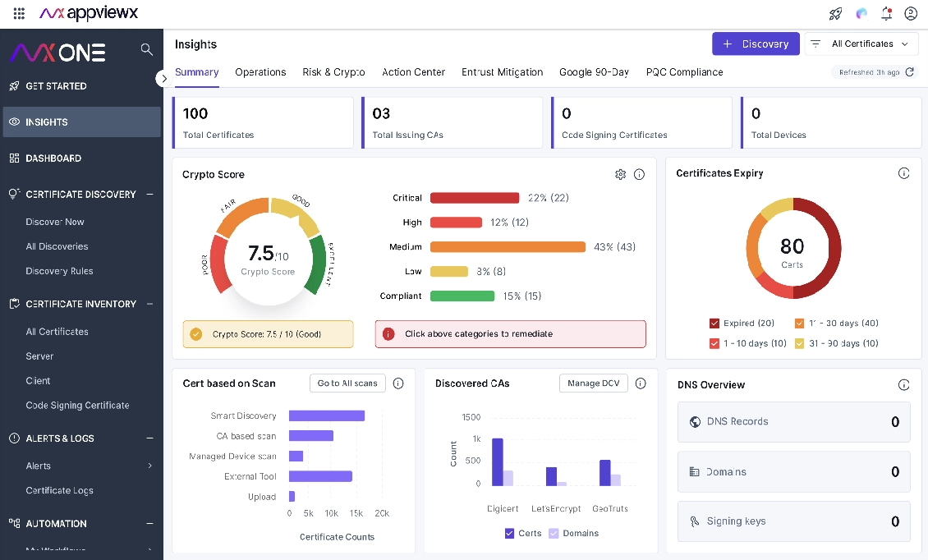Click info icon in DNS Overview

[904, 385]
